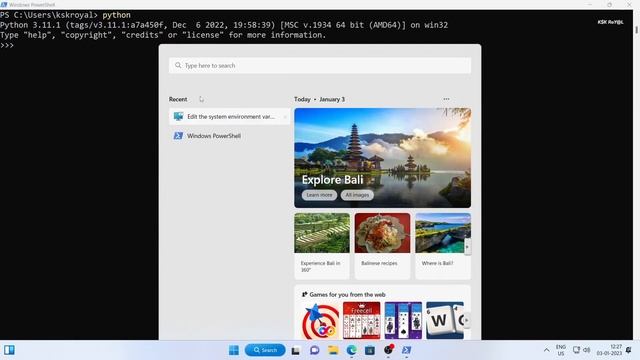Image resolution: width=640 pixels, height=360 pixels.
Task: Click the 'All images' button on the Bali image
Action: tap(357, 195)
